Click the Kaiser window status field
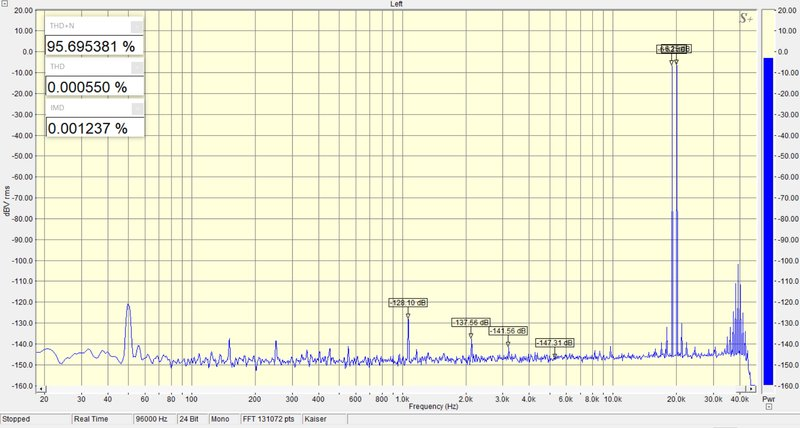Viewport: 800px width, 428px height. 324,419
